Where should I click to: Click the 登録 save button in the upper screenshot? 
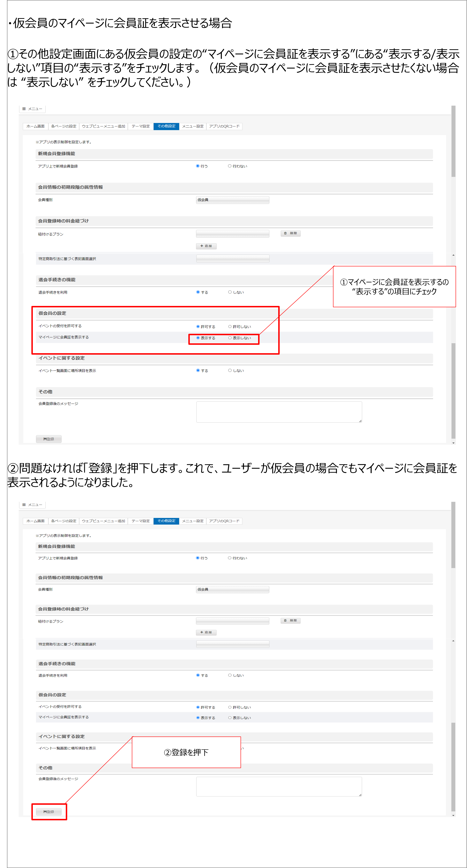[x=49, y=439]
